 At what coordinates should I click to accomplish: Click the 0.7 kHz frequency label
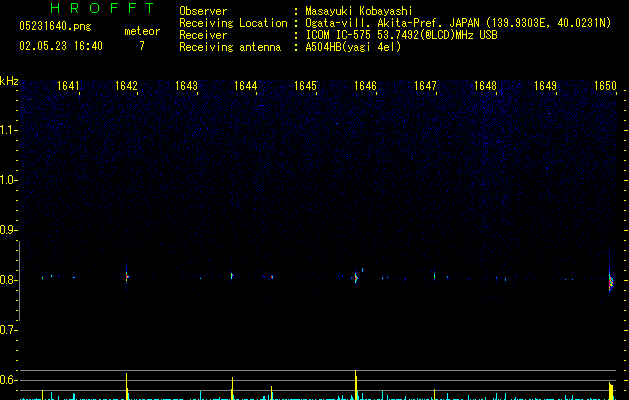(8, 330)
